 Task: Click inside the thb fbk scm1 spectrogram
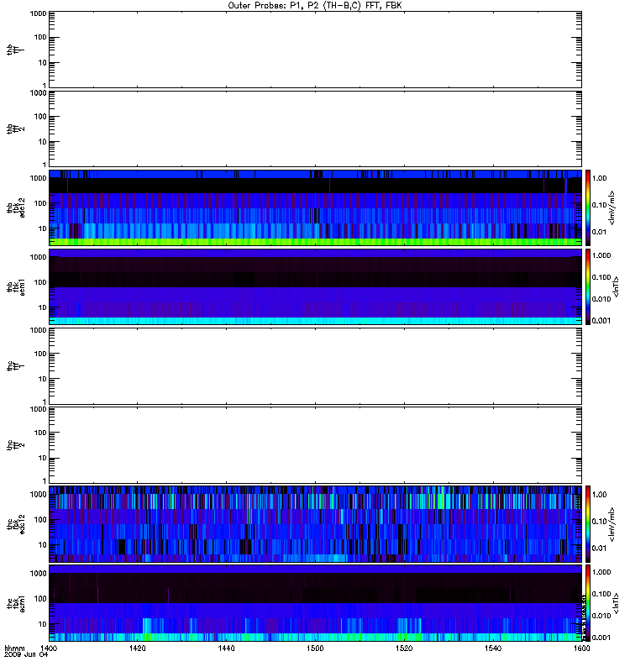click(315, 286)
